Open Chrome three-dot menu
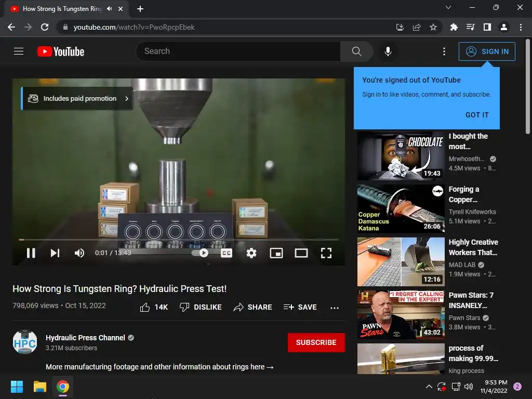Viewport: 532px width, 399px height. pos(521,27)
